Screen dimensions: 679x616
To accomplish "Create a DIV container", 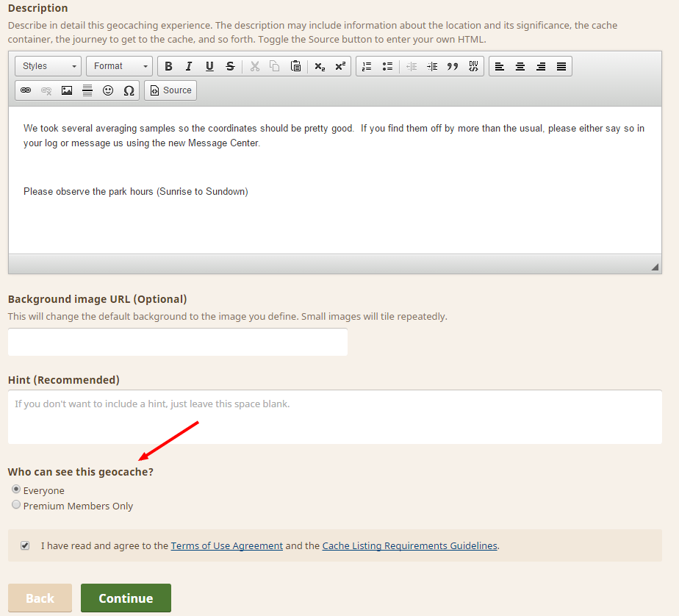I will (473, 66).
